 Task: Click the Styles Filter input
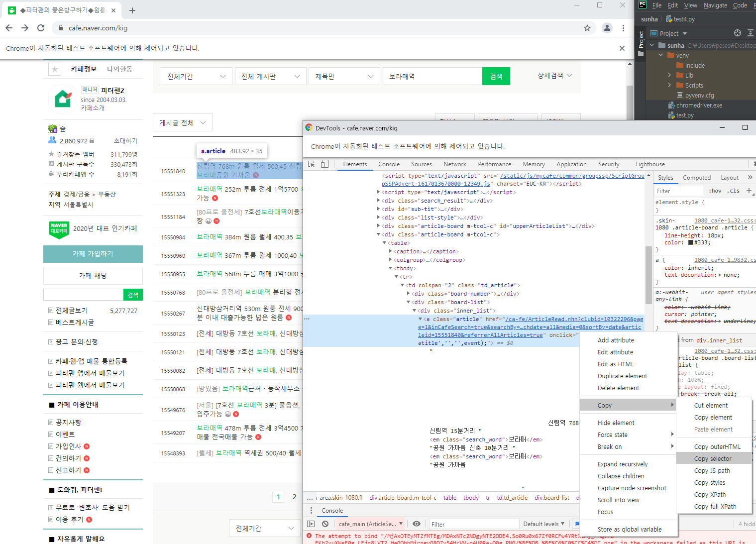(679, 191)
